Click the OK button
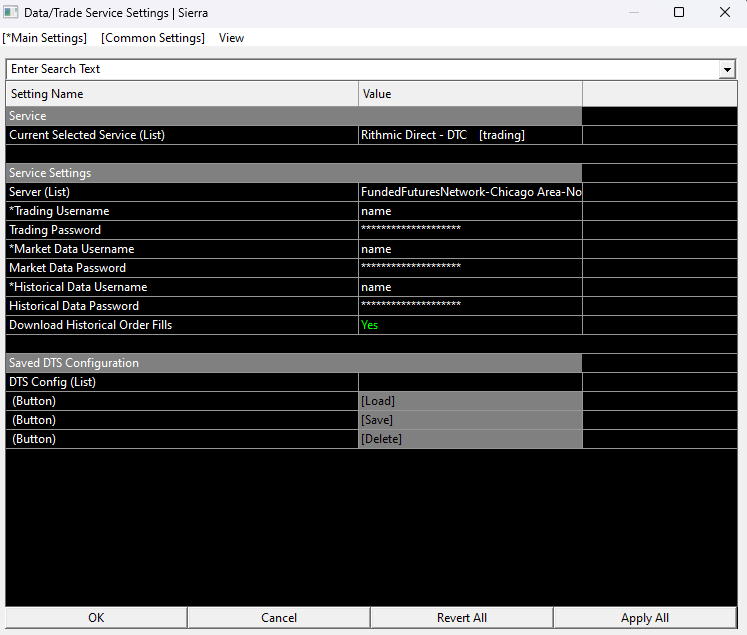747x635 pixels. [96, 618]
